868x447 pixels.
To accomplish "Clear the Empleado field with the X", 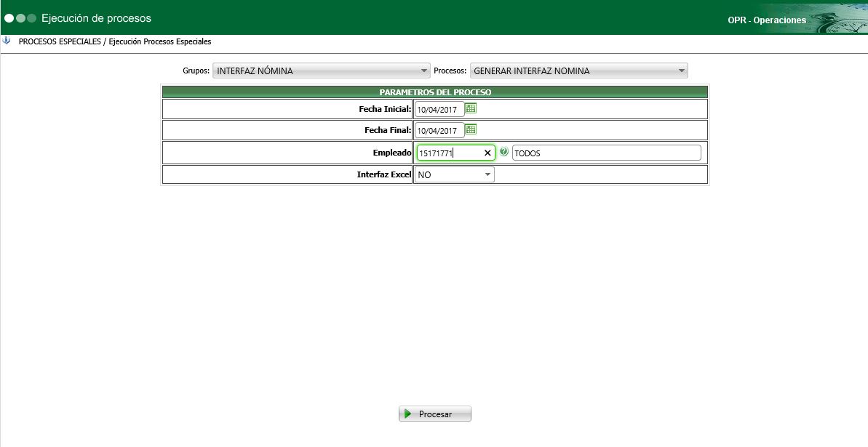I will [x=487, y=153].
